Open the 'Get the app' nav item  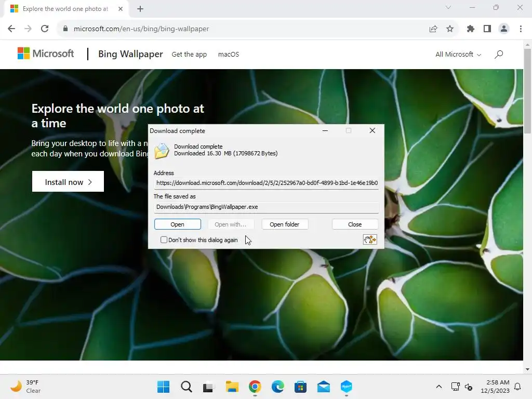pos(189,54)
